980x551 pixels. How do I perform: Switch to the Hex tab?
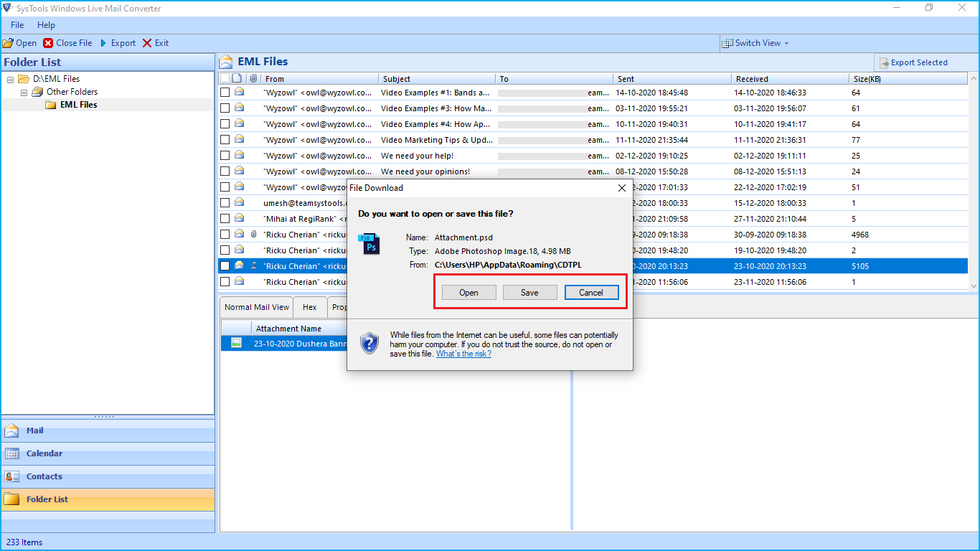[x=310, y=307]
